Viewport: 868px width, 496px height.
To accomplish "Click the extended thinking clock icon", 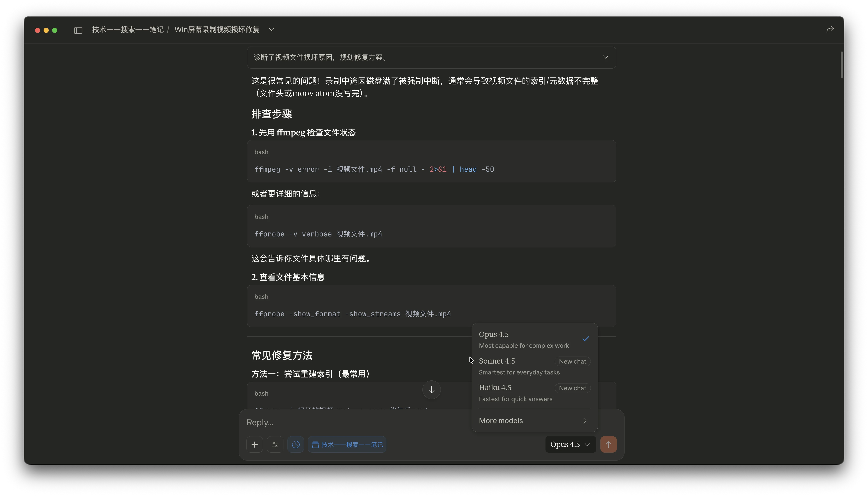I will click(295, 444).
